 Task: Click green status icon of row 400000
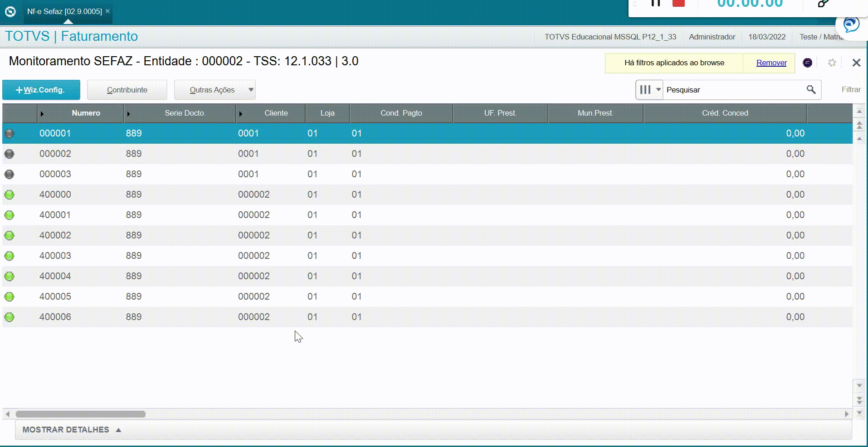[9, 194]
